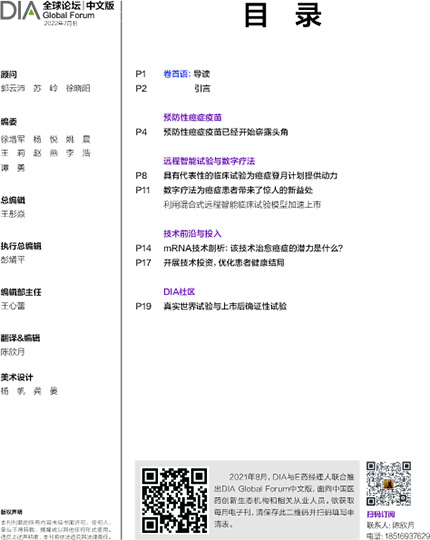Open the mRNA技术剖析 article on P14

[x=253, y=248]
